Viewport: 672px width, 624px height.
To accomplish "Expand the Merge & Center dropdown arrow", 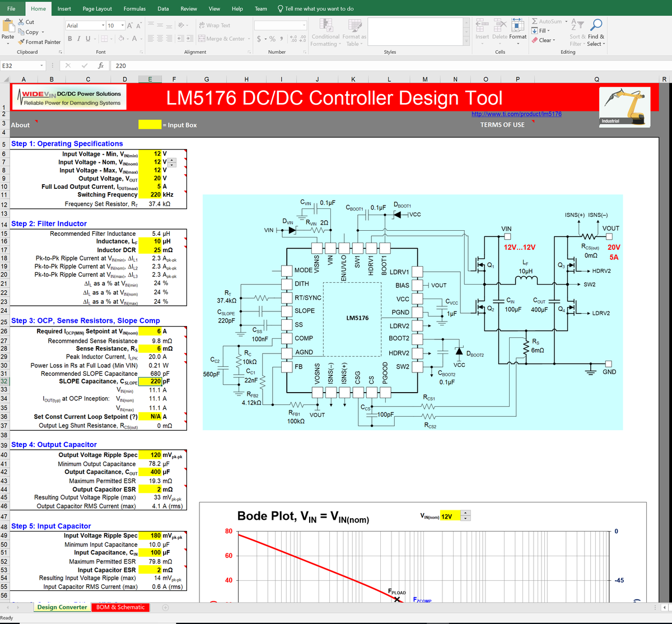I will tap(248, 39).
